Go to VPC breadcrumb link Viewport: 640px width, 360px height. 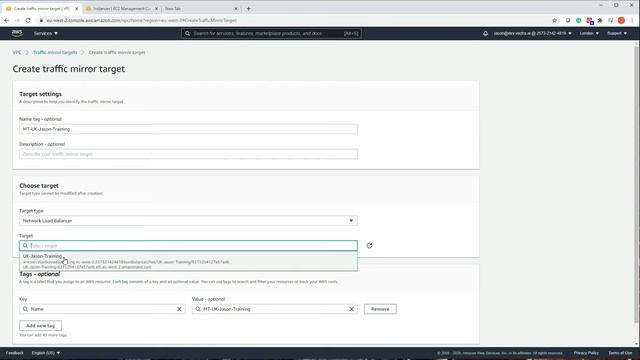17,52
